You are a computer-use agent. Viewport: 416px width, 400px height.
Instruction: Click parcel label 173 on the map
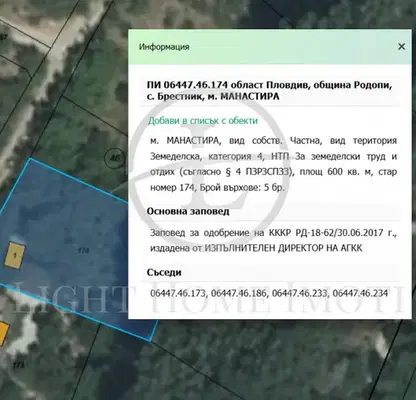click(x=18, y=365)
